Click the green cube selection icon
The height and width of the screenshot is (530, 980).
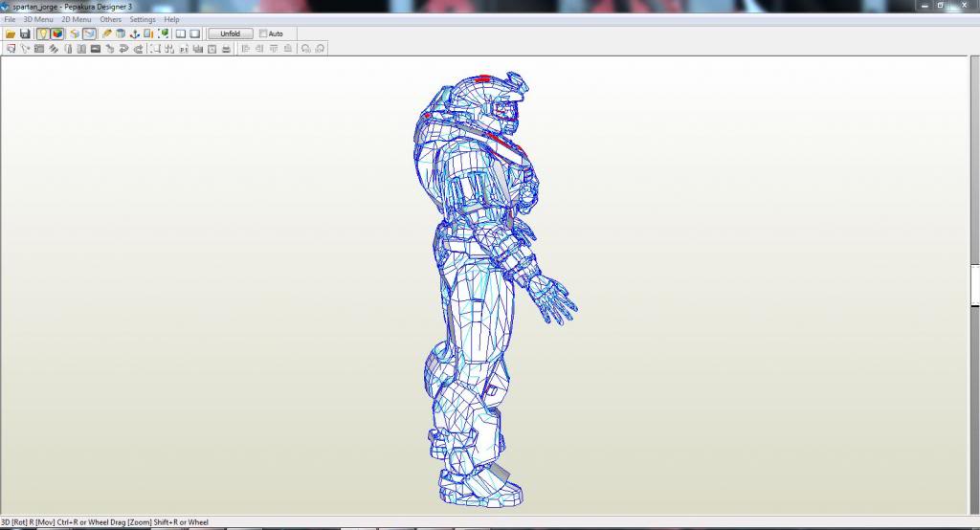click(163, 33)
